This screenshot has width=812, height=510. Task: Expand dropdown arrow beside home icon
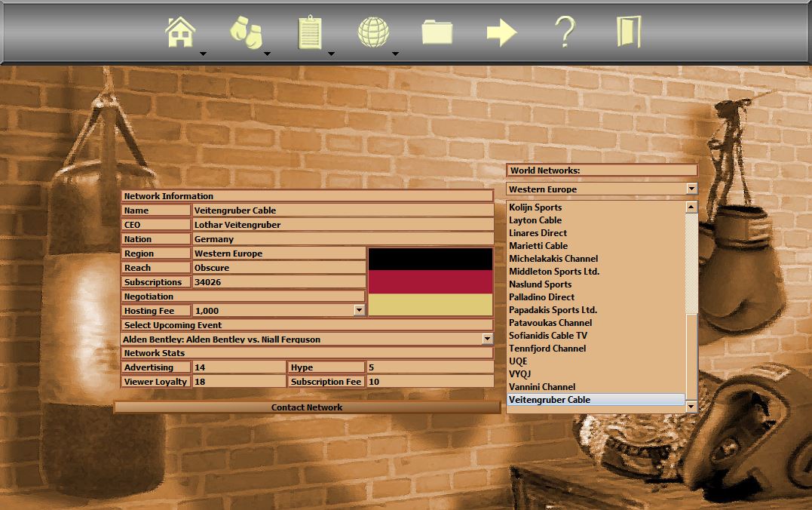tap(203, 54)
